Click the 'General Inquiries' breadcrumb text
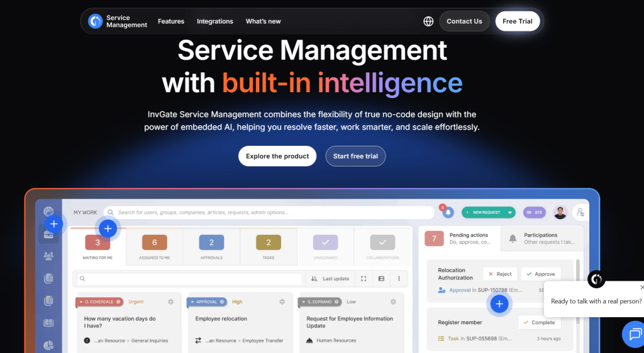The height and width of the screenshot is (353, 644). (150, 340)
